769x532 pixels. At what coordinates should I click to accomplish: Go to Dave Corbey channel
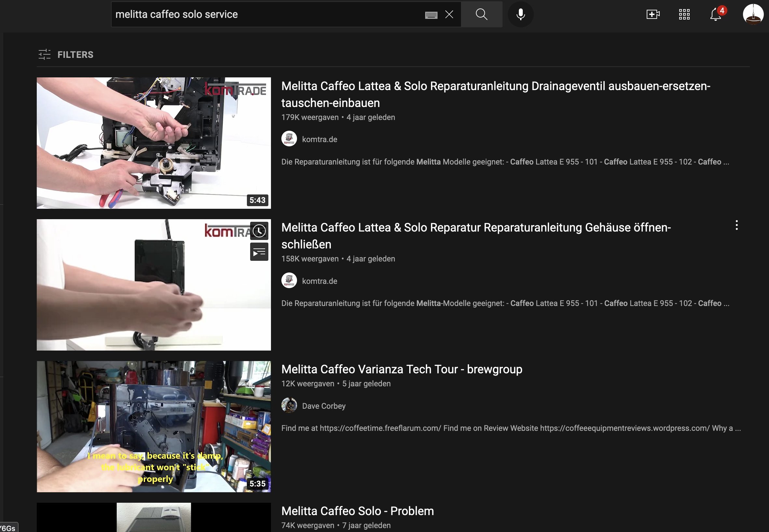pos(323,406)
